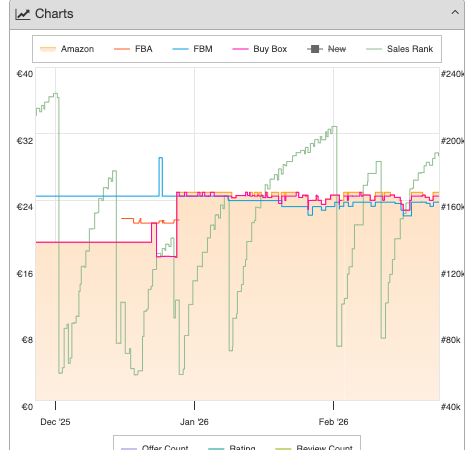The width and height of the screenshot is (474, 450).
Task: Click the €40 price axis label
Action: point(25,74)
